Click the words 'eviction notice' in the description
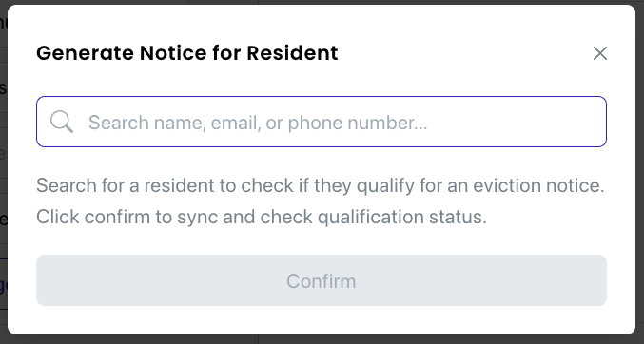Image resolution: width=644 pixels, height=344 pixels. pyautogui.click(x=538, y=185)
